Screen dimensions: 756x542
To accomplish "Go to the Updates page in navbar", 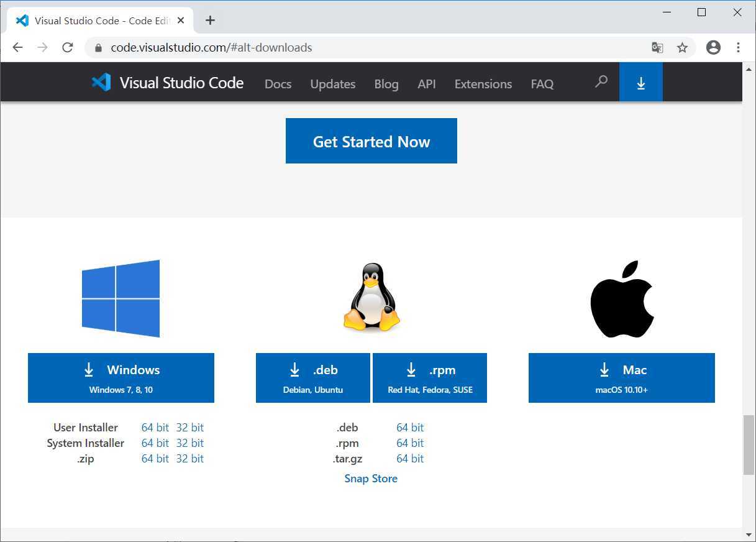I will pos(333,84).
